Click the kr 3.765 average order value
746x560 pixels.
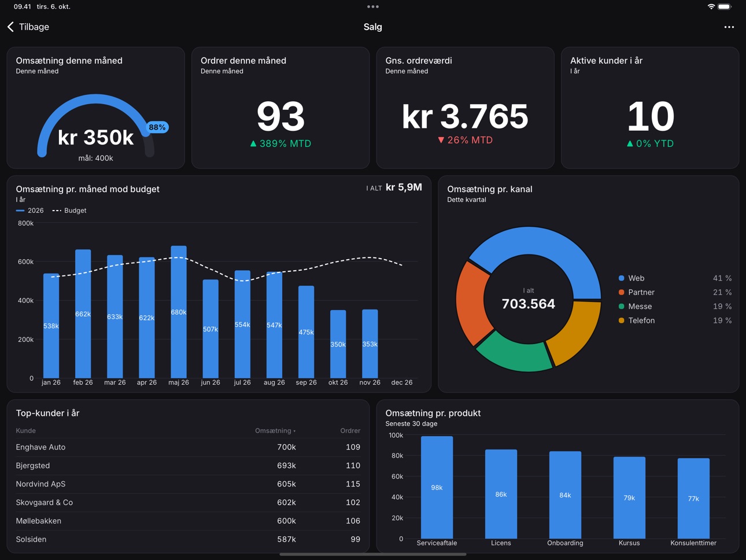[x=465, y=116]
